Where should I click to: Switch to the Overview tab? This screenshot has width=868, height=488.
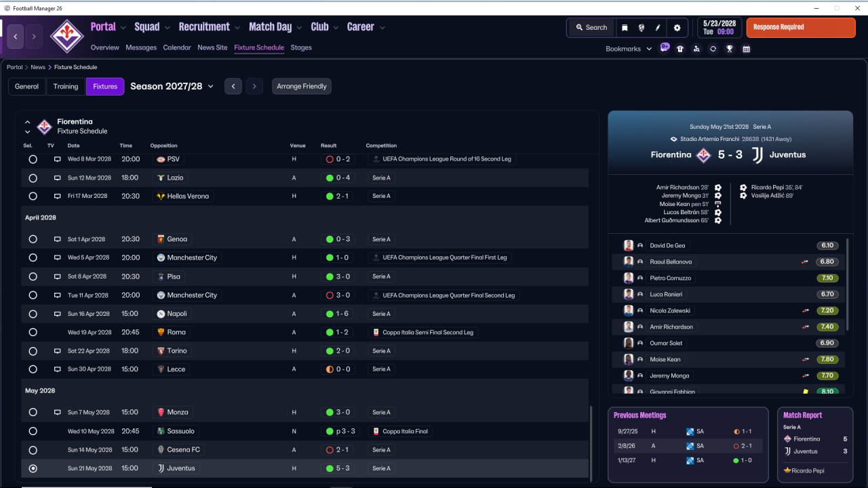[x=105, y=47]
